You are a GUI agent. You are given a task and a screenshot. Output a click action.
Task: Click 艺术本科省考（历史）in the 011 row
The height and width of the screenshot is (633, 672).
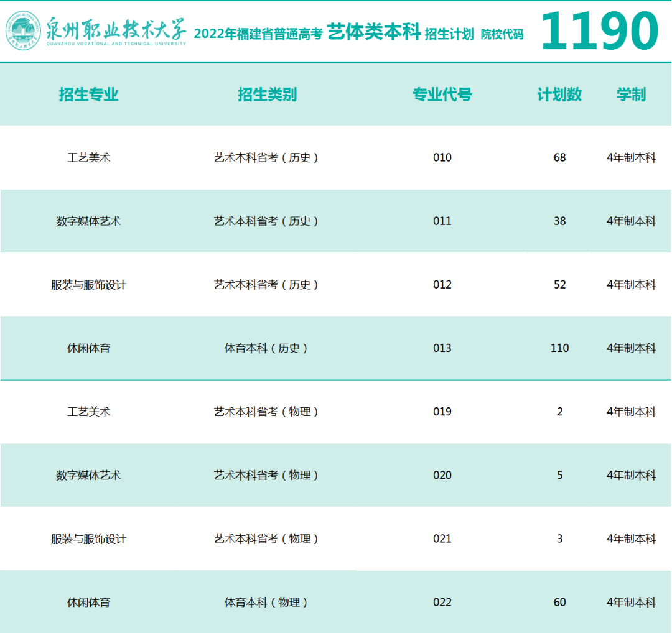(x=266, y=221)
